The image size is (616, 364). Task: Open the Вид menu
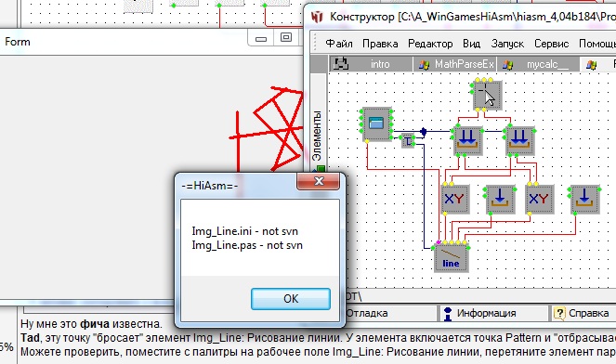click(x=471, y=44)
